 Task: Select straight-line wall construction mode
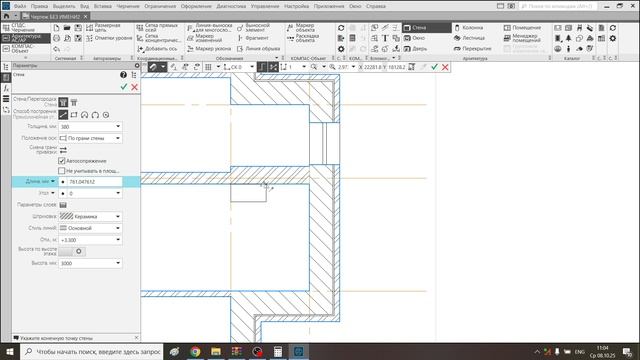click(63, 115)
